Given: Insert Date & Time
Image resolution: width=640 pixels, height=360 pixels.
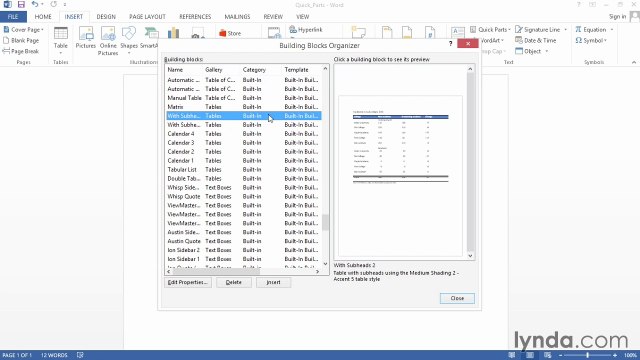Looking at the screenshot, I should (x=536, y=40).
